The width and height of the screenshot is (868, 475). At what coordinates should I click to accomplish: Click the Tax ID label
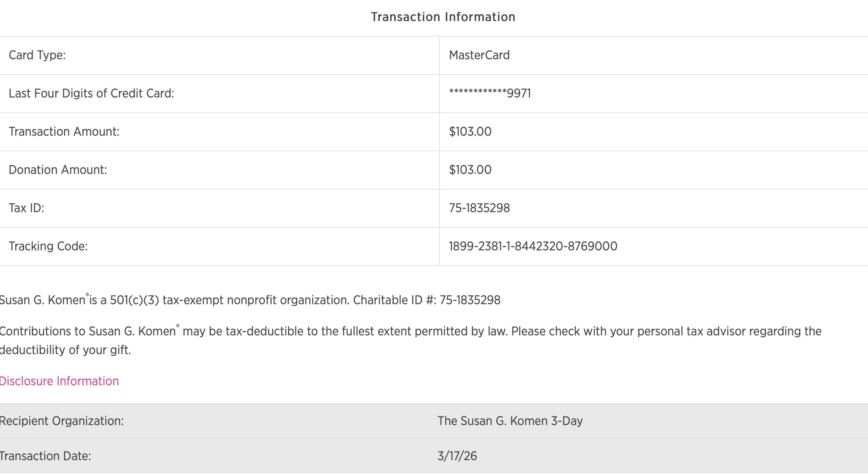[27, 208]
